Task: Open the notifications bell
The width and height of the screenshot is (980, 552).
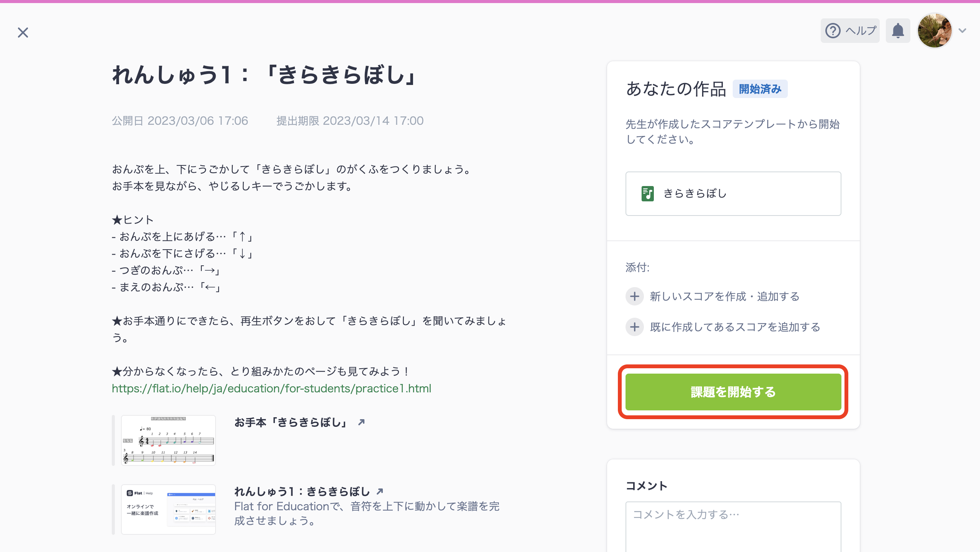Action: 898,31
